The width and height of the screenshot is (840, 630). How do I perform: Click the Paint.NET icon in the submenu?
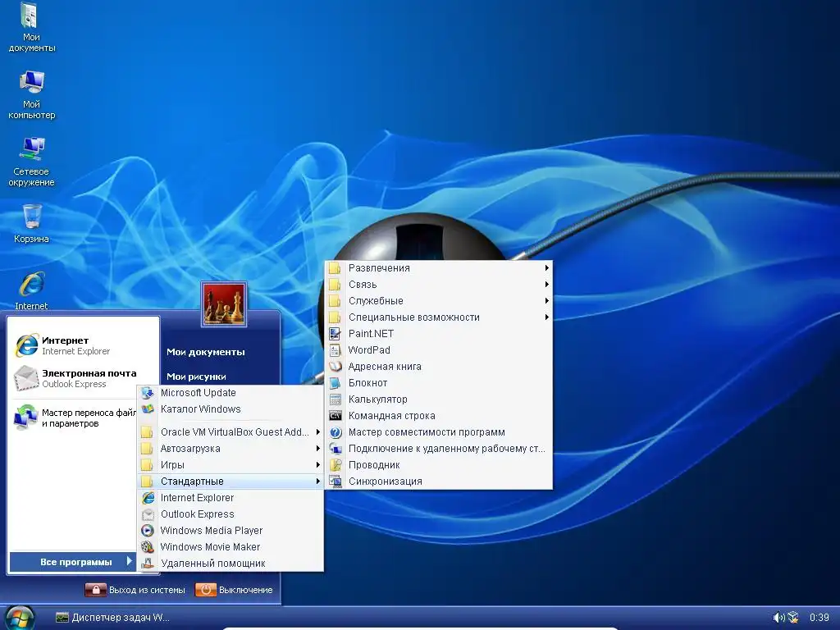click(x=336, y=334)
